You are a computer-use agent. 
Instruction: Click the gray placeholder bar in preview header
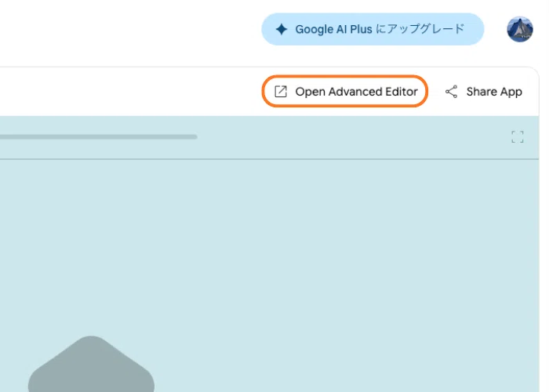[x=99, y=137]
